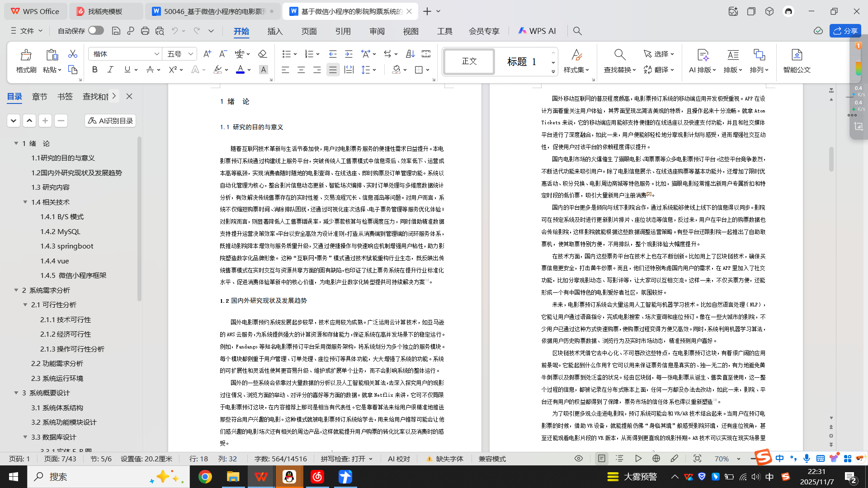Toggle eye protection mode in status bar
Screen dimensions: 868x488
tap(578, 458)
